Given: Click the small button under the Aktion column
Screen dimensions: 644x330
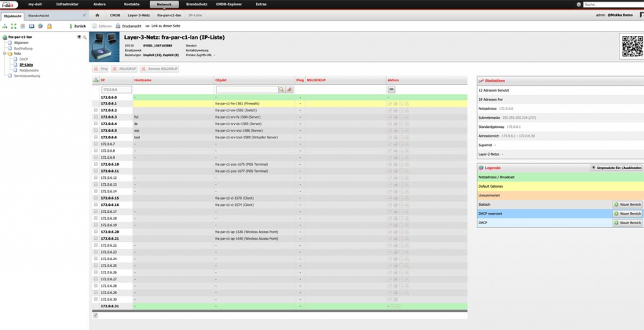Looking at the screenshot, I should [391, 90].
